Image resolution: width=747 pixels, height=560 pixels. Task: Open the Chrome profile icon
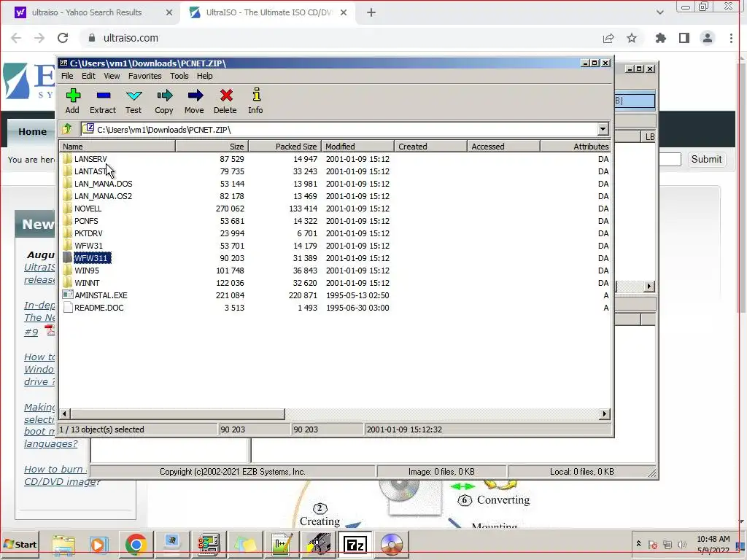(x=708, y=38)
